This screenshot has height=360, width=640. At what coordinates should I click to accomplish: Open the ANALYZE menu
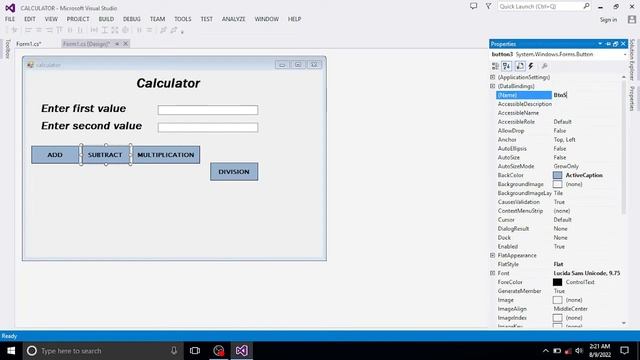click(x=233, y=19)
